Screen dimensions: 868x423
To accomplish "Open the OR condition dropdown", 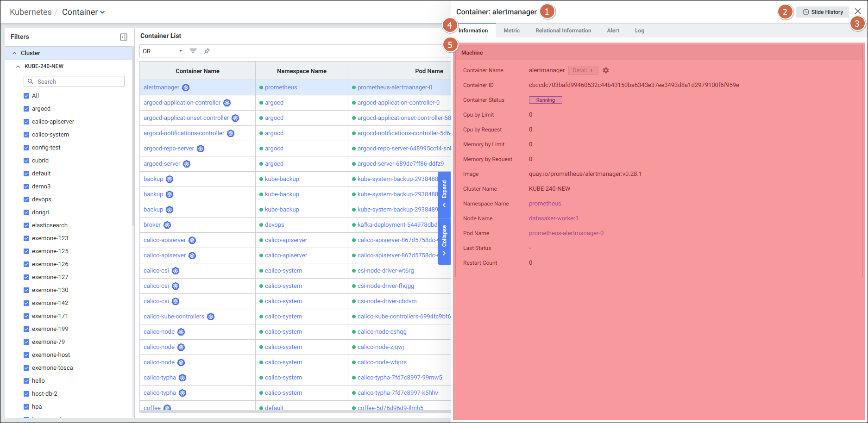I will point(162,51).
